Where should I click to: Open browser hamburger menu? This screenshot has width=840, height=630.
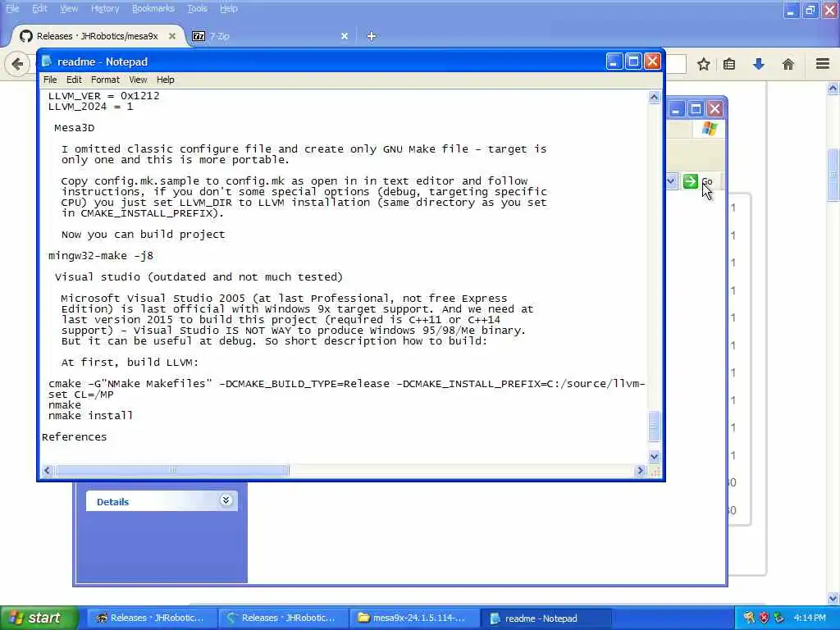[x=823, y=64]
